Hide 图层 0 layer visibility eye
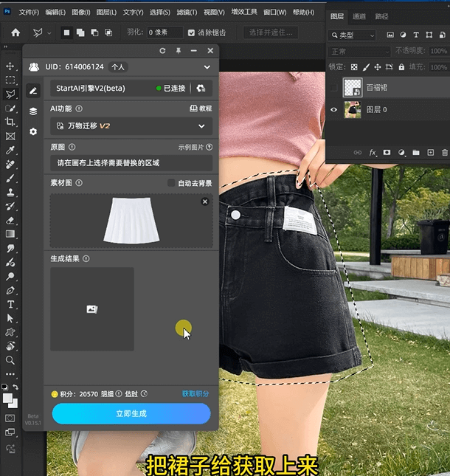 [333, 109]
